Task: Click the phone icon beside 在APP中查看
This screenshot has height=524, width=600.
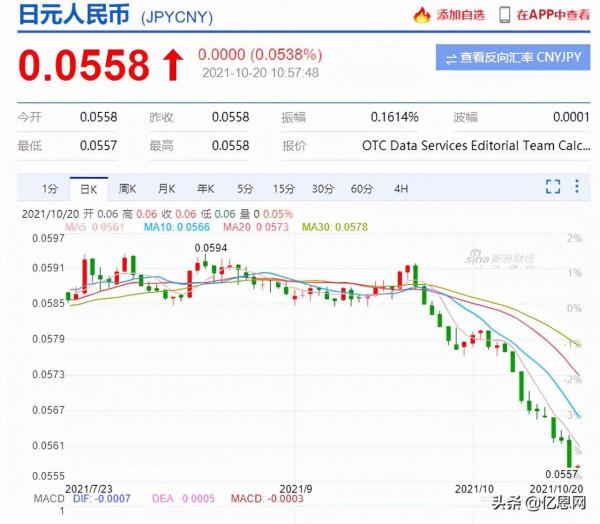Action: click(505, 15)
